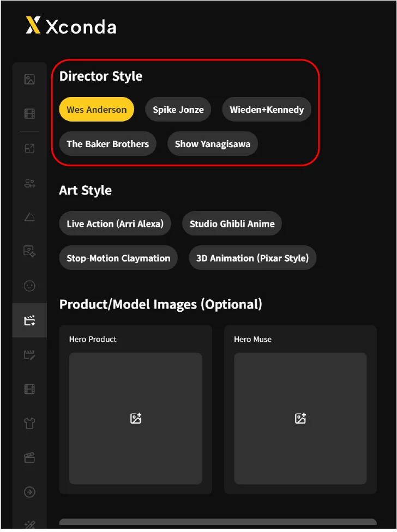397x532 pixels.
Task: Click the Hero Muse upload area
Action: click(300, 418)
